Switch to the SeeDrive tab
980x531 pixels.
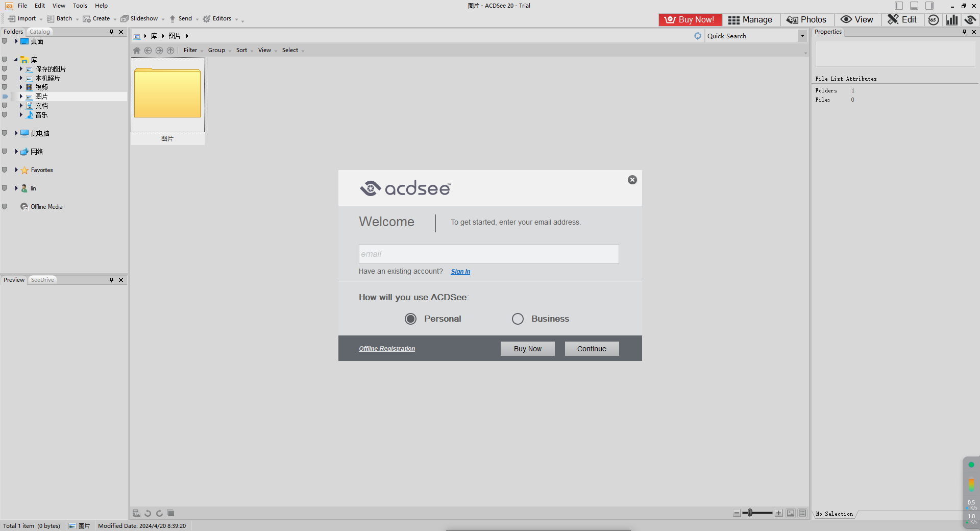pyautogui.click(x=42, y=280)
